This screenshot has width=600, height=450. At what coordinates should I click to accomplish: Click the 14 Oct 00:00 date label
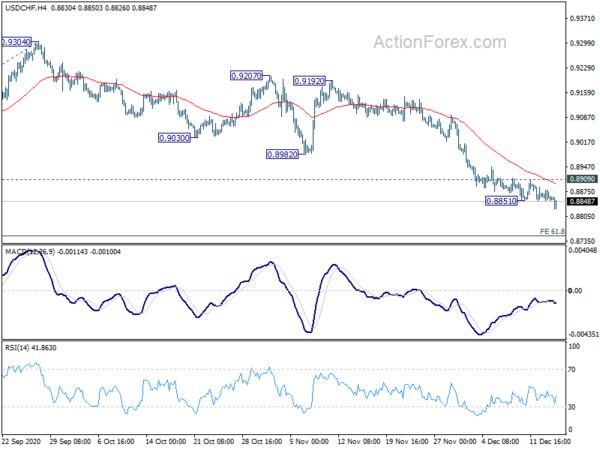tap(166, 441)
